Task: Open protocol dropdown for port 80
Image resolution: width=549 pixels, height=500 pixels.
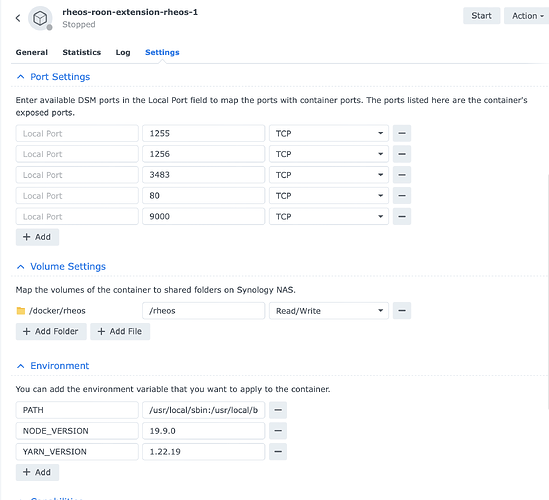Action: pos(329,196)
